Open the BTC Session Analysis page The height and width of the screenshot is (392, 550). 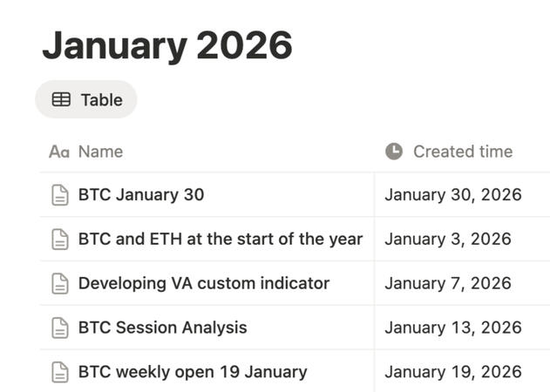pyautogui.click(x=162, y=328)
